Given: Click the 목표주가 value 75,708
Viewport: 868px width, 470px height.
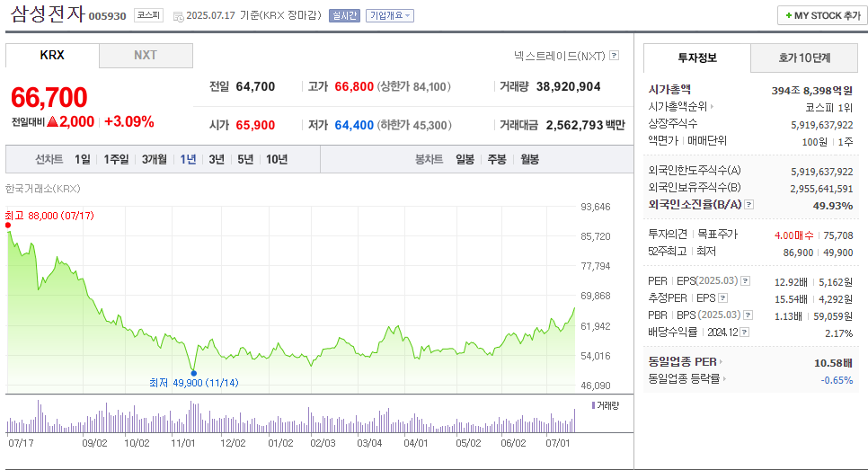Looking at the screenshot, I should tap(838, 235).
